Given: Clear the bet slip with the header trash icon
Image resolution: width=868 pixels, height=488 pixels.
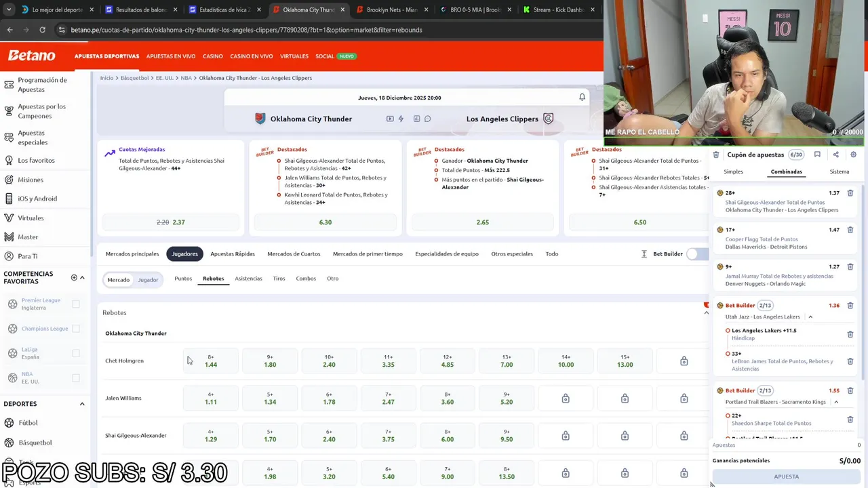Looking at the screenshot, I should tap(716, 155).
